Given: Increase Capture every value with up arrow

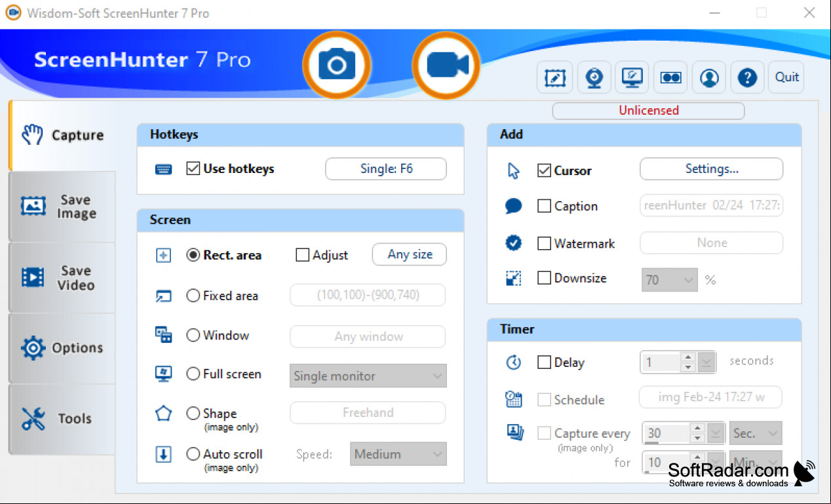Looking at the screenshot, I should [x=698, y=428].
